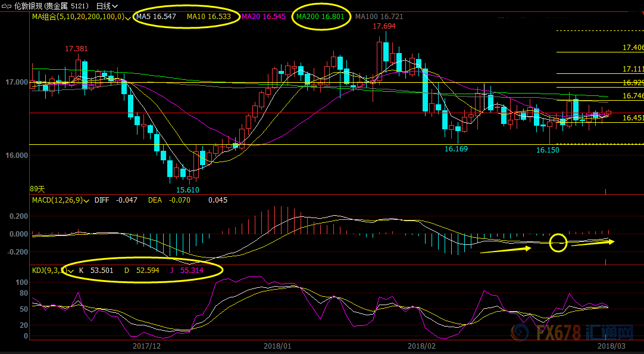Click the green MA200 16.801 legend
The image size is (644, 354).
pyautogui.click(x=321, y=17)
